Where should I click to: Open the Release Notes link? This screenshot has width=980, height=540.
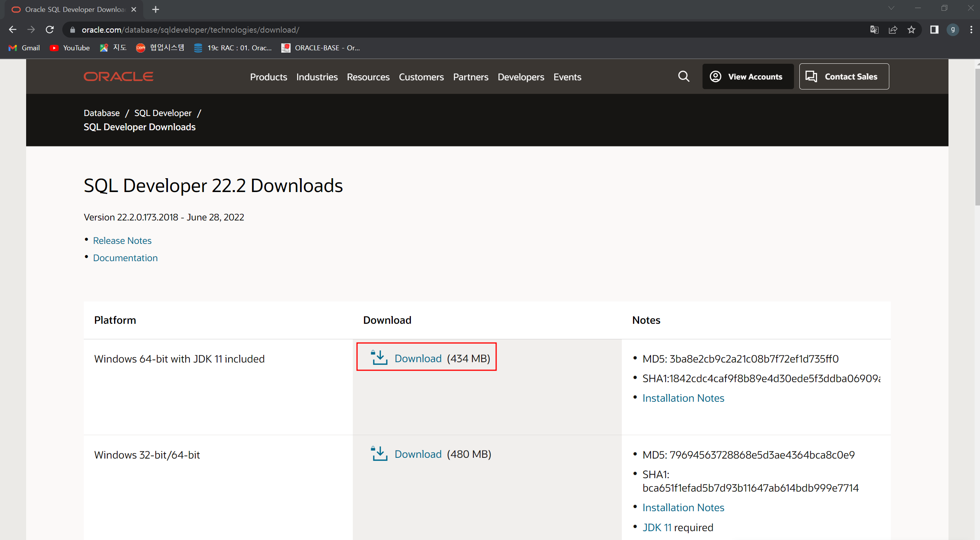coord(122,240)
